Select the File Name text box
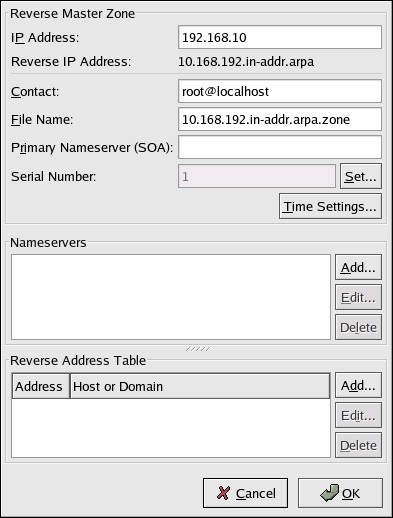 click(x=280, y=119)
